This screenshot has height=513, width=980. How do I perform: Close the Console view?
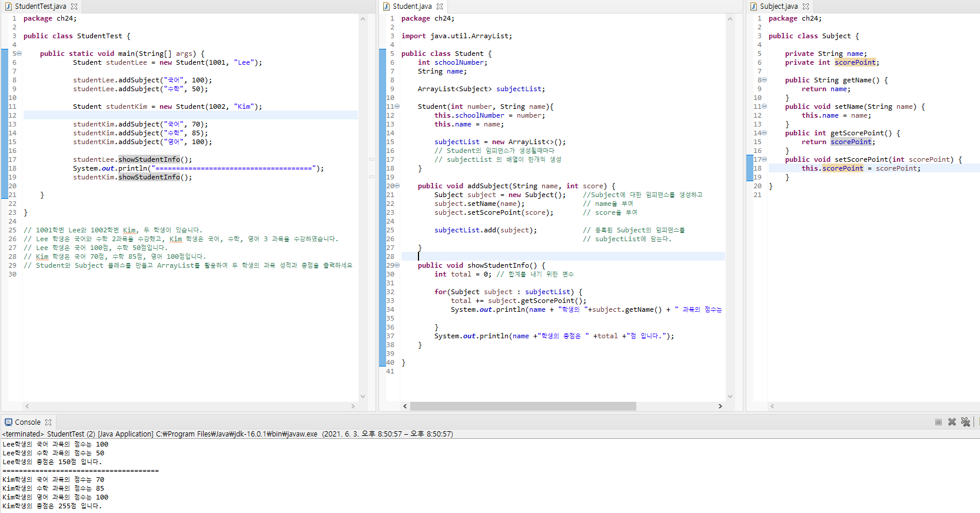click(48, 422)
